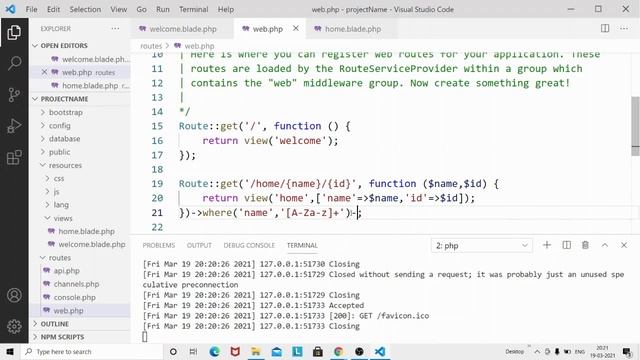
Task: Expand the css folder
Action: point(59,178)
